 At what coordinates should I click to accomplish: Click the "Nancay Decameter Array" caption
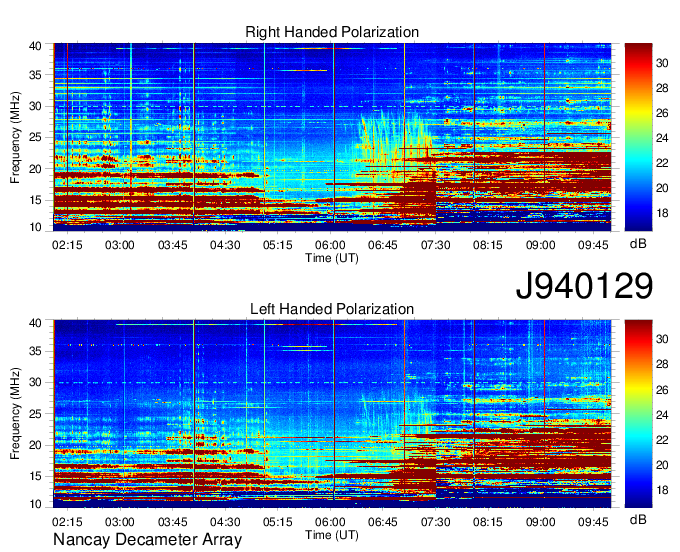(147, 540)
